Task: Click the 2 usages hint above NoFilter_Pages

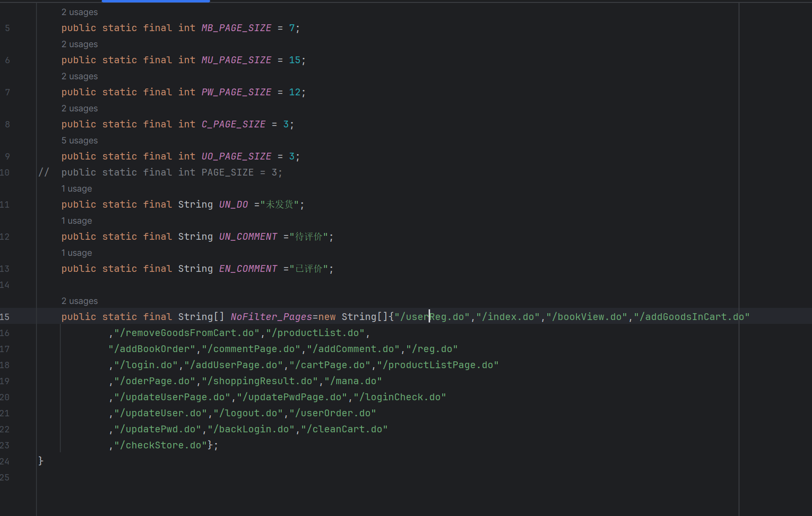Action: click(79, 301)
